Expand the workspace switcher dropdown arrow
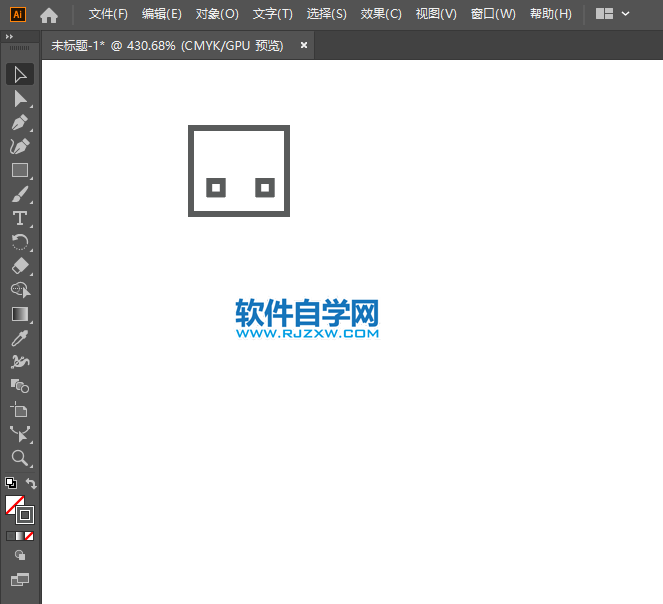 point(625,14)
